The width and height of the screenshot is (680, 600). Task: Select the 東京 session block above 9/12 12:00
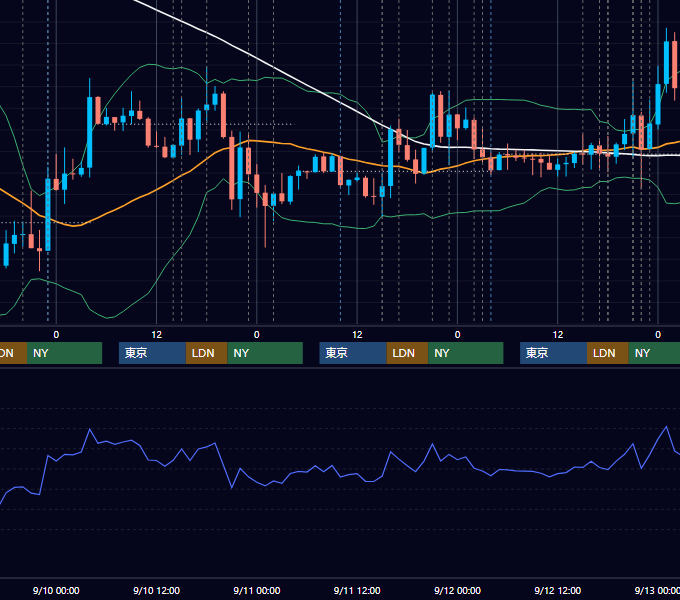[553, 353]
